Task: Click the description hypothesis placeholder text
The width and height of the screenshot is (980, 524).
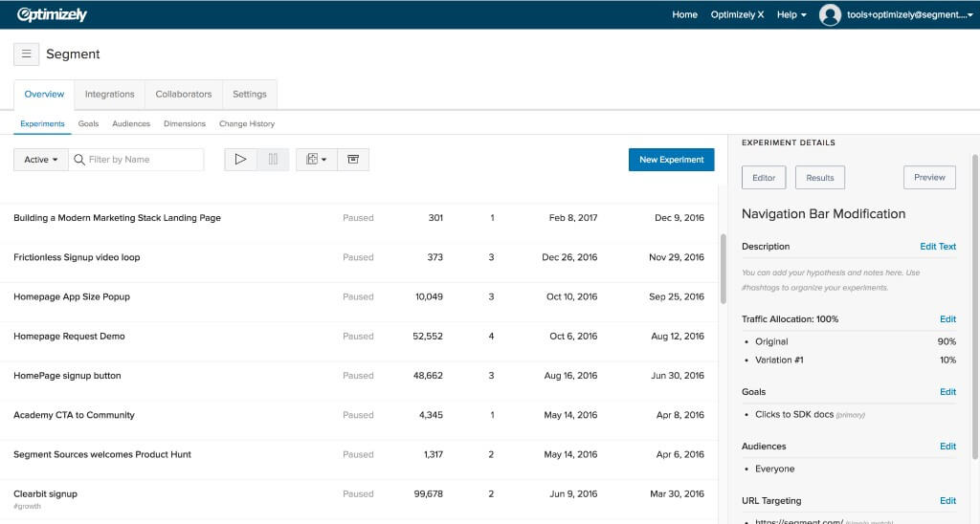Action: point(831,280)
